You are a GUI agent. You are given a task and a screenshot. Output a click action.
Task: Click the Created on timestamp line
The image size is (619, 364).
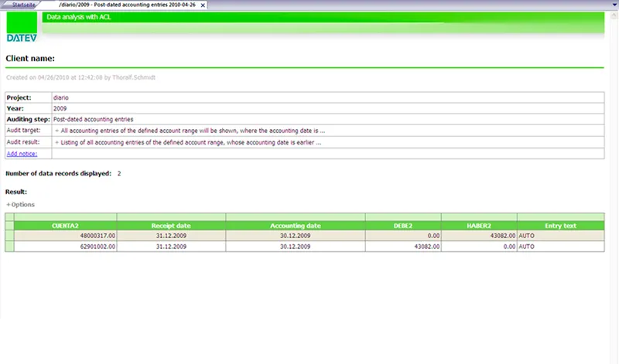click(80, 78)
